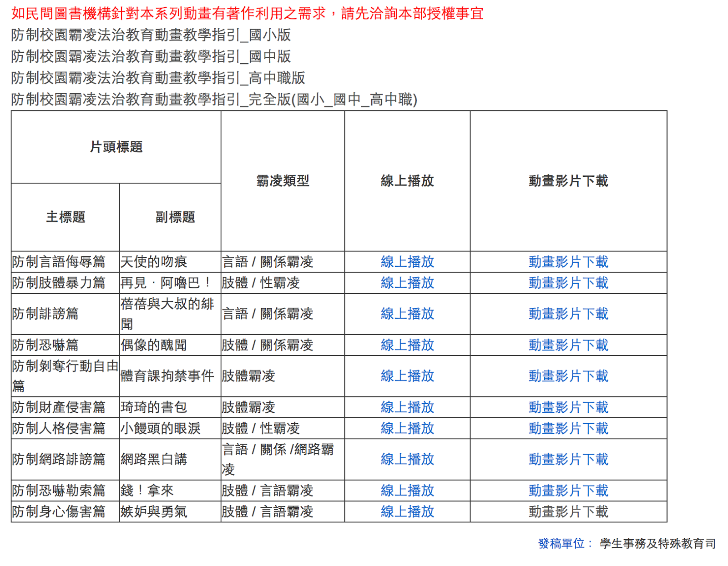Select the 蓓蓓與大叔的緋聞 subtitle cell

[x=170, y=314]
